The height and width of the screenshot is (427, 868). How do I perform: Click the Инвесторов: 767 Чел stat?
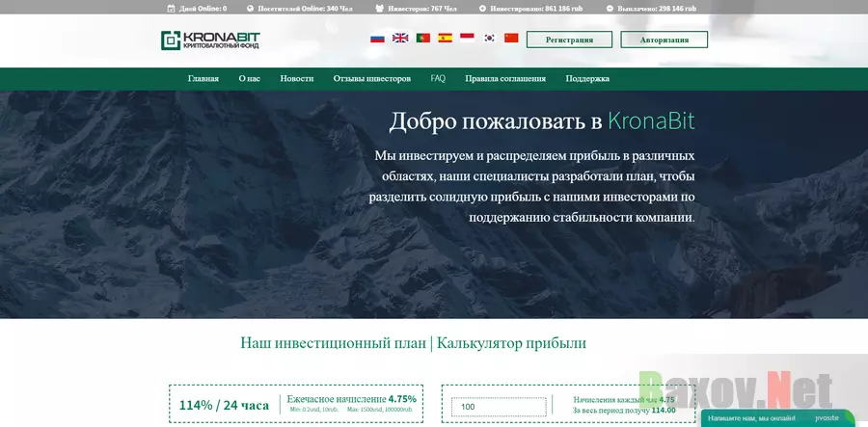(422, 9)
